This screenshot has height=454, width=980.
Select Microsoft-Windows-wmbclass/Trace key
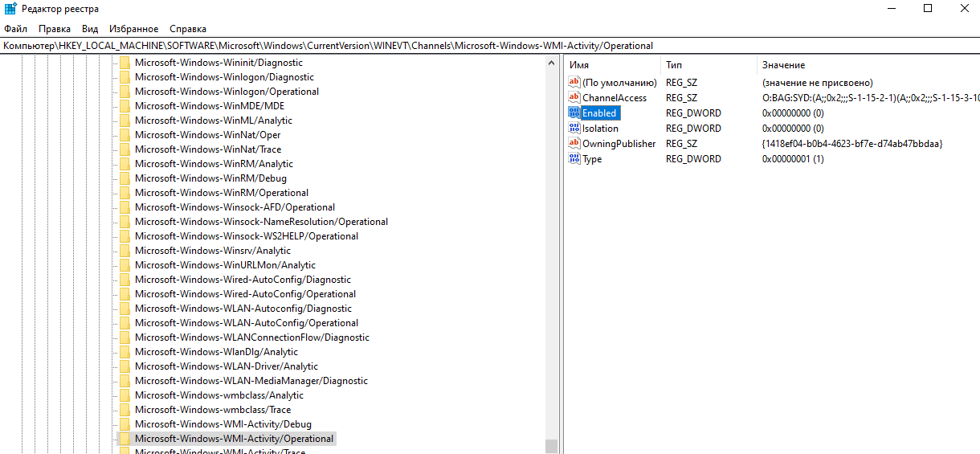tap(213, 410)
